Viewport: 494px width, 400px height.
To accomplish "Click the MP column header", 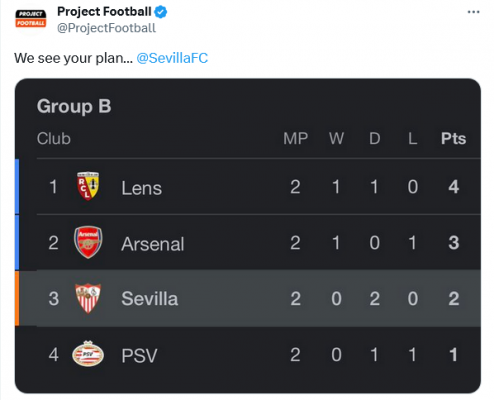I will (x=295, y=138).
